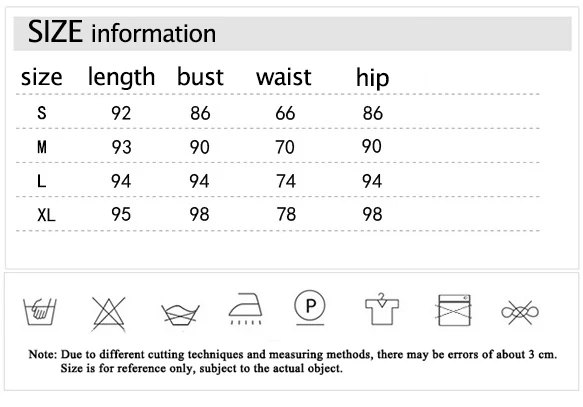The width and height of the screenshot is (583, 407).
Task: Click the dry clean P circle icon
Action: click(x=310, y=307)
